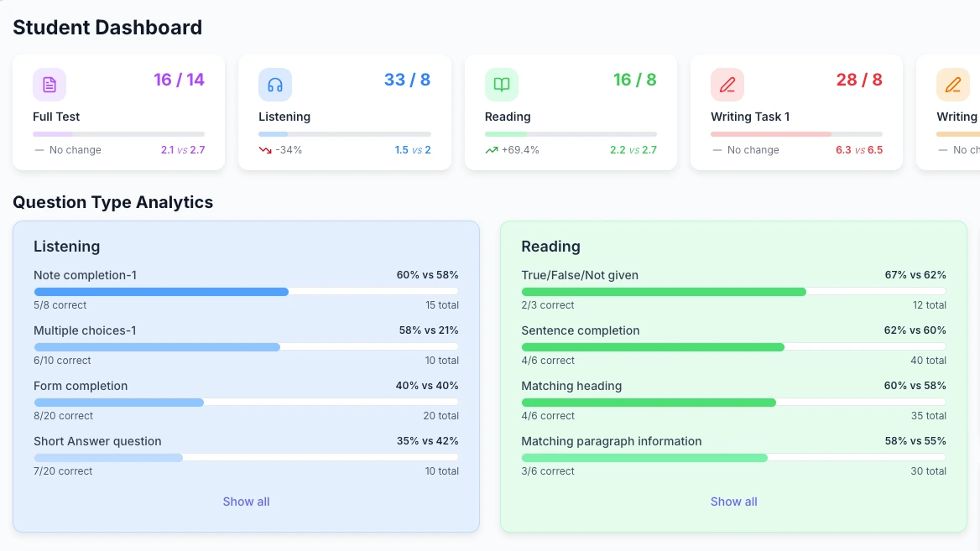
Task: Click the Question Type Analytics heading
Action: click(112, 202)
